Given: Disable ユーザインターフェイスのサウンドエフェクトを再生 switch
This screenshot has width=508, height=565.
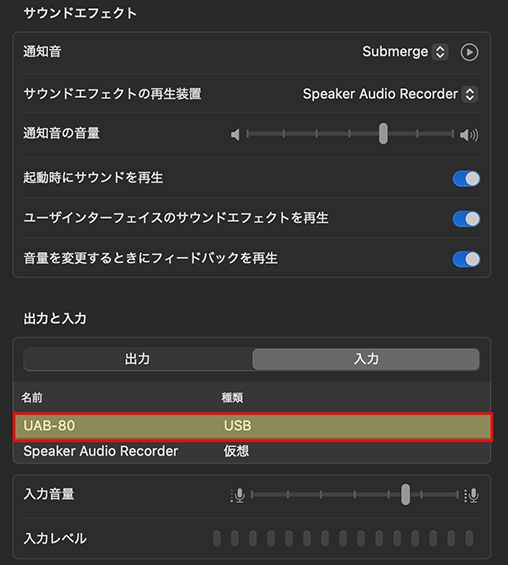Looking at the screenshot, I should coord(466,219).
